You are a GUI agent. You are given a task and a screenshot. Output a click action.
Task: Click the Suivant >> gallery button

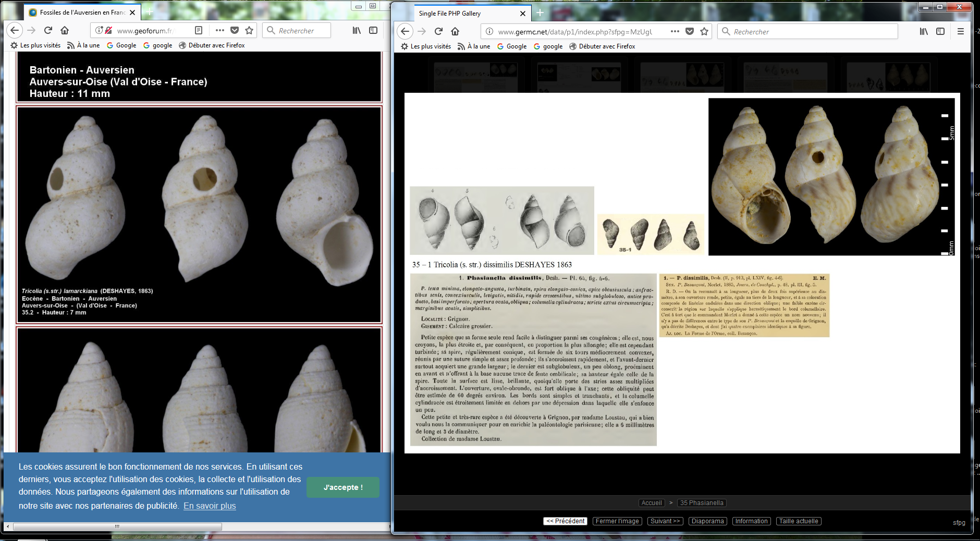[x=665, y=521]
